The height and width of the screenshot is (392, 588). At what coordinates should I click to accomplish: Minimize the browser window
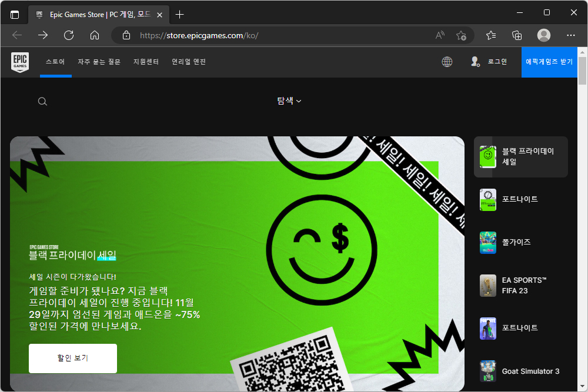(520, 12)
